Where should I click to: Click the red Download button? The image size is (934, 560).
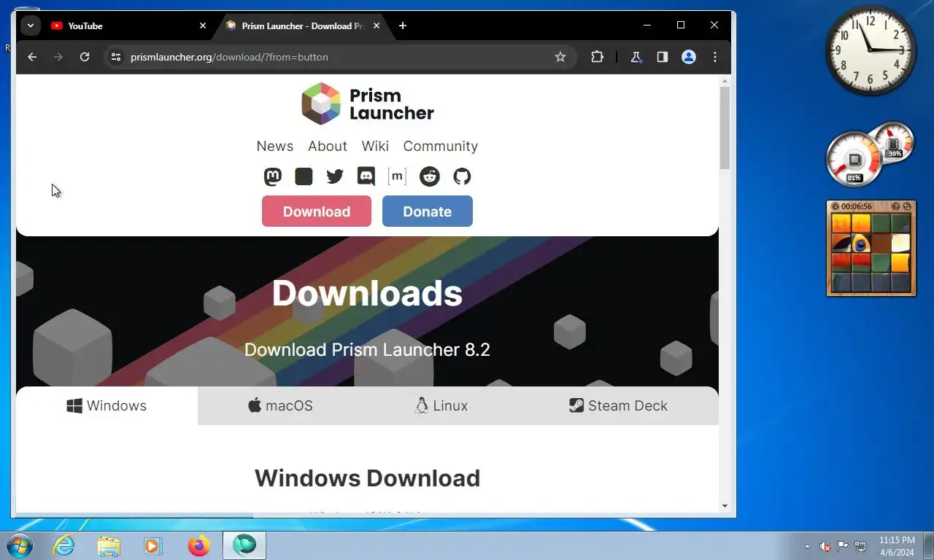[x=317, y=211]
